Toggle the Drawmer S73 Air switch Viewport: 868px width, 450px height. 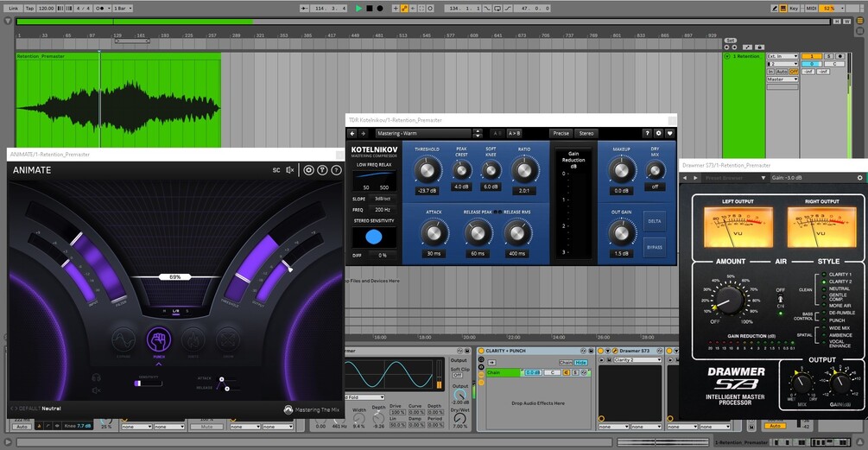(x=781, y=300)
